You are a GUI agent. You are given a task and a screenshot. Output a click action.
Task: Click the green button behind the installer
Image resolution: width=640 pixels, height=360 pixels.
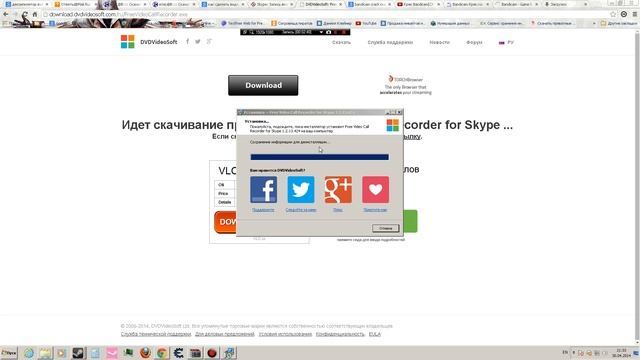coord(410,221)
